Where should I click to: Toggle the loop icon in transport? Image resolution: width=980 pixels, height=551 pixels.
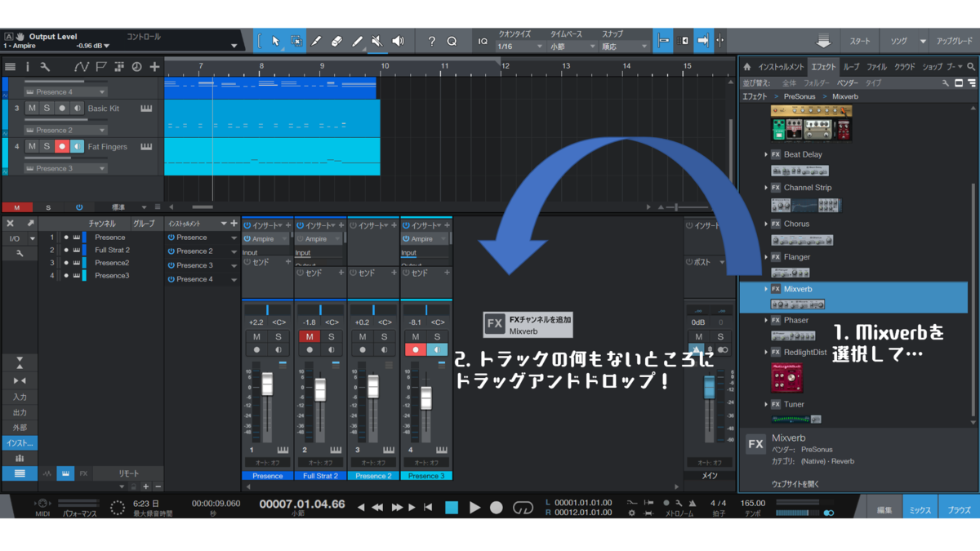[523, 508]
